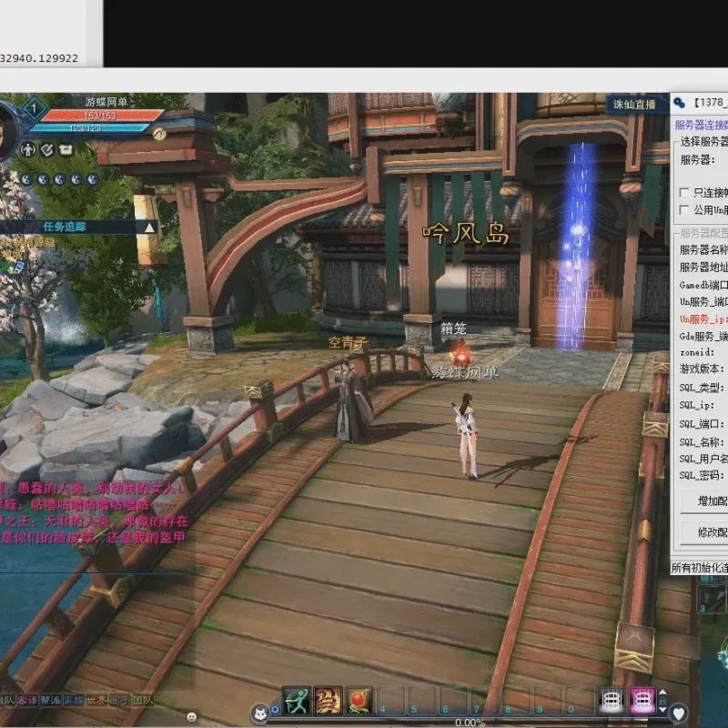
Task: Open the character figure icon under health bar
Action: tap(29, 149)
